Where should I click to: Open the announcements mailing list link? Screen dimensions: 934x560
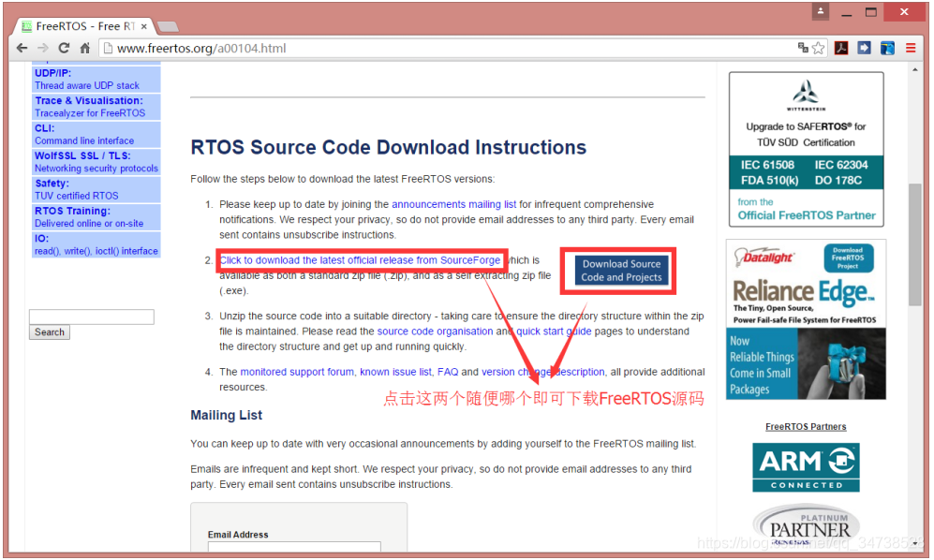coord(454,204)
